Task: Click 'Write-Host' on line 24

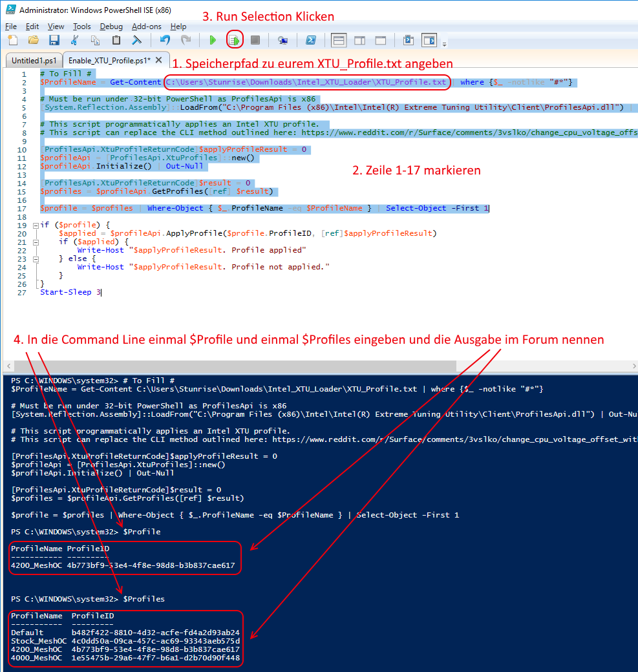Action: pyautogui.click(x=100, y=267)
